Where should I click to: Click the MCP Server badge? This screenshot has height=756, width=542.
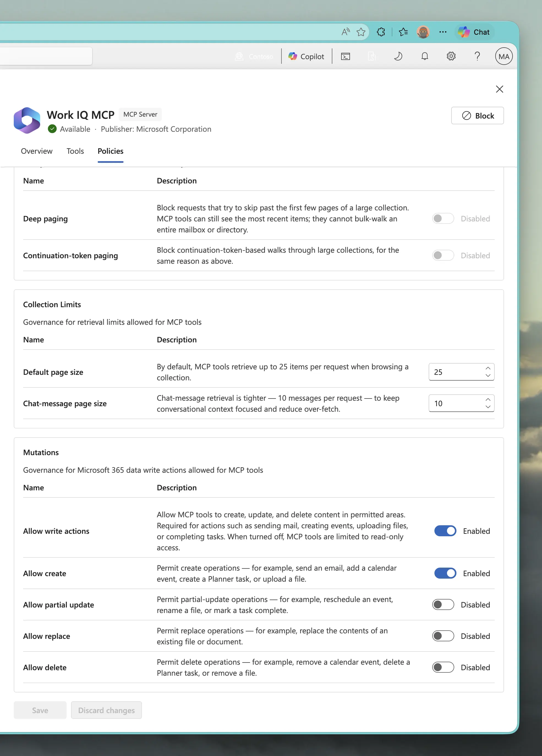[140, 114]
